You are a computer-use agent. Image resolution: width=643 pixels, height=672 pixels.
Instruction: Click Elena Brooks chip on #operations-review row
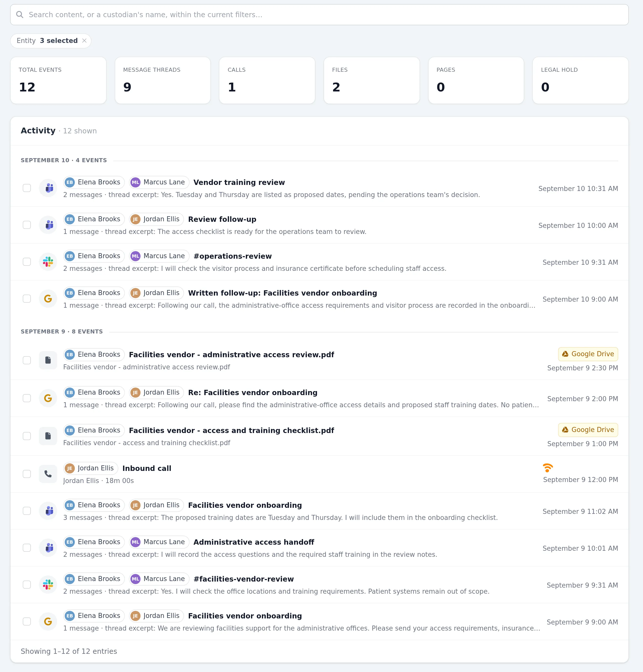pyautogui.click(x=94, y=256)
